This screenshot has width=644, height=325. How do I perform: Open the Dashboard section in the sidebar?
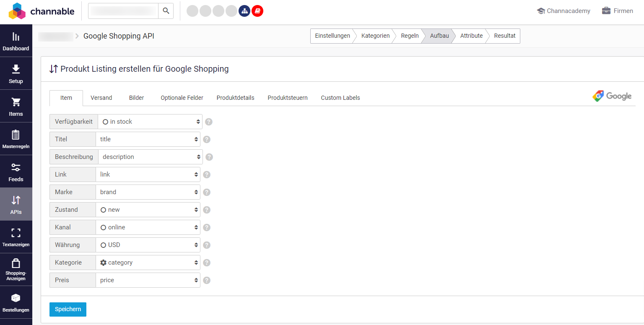pyautogui.click(x=16, y=41)
